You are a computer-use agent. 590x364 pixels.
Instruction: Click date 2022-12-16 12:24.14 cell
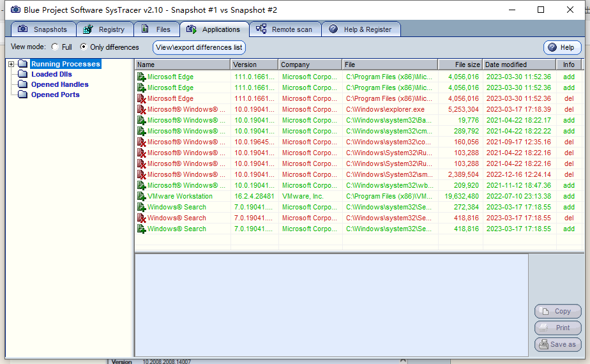click(518, 175)
